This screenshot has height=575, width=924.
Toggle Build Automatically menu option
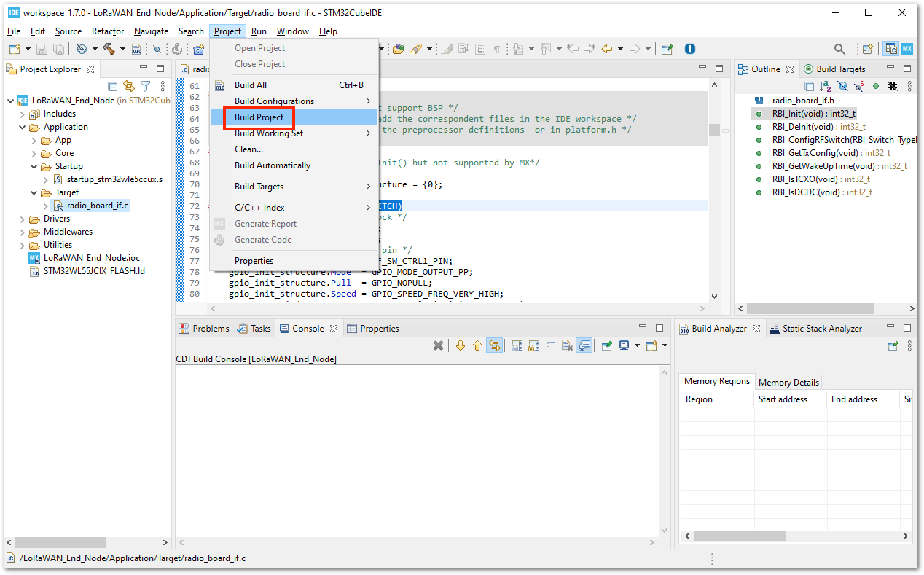[x=293, y=165]
